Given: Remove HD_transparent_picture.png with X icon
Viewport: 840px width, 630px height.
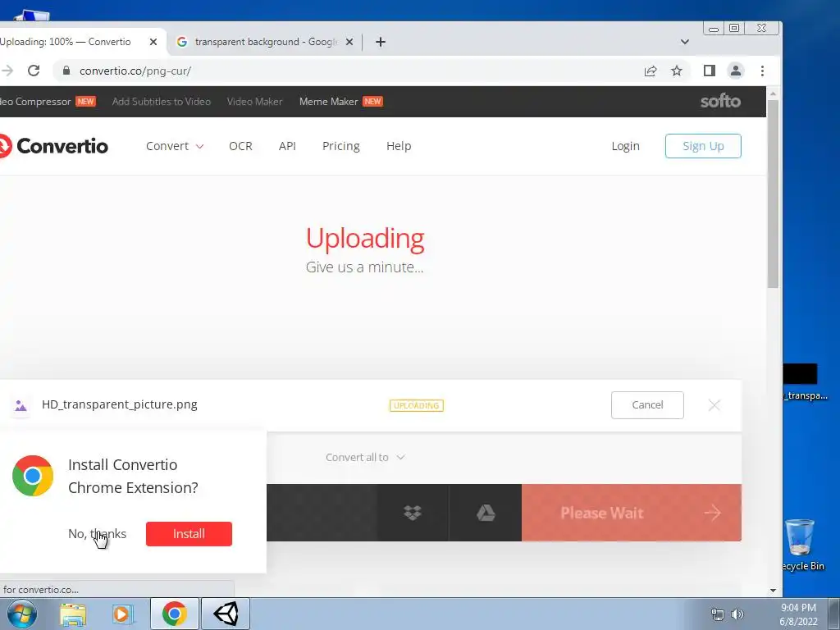Looking at the screenshot, I should click(714, 405).
